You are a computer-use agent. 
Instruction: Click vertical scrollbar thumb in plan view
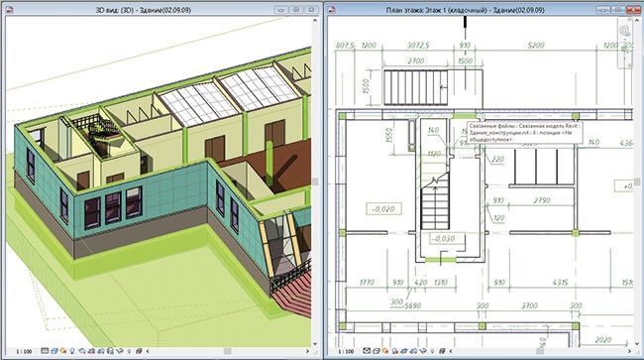(x=637, y=181)
